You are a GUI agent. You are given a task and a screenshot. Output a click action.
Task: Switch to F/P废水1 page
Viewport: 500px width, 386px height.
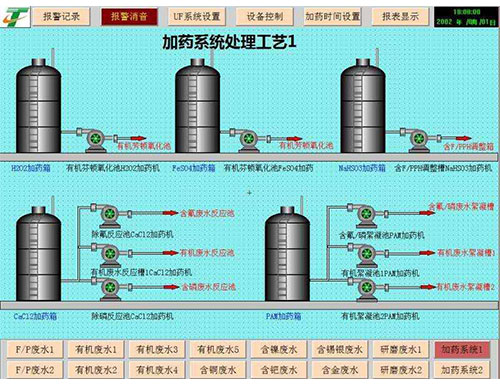click(35, 350)
